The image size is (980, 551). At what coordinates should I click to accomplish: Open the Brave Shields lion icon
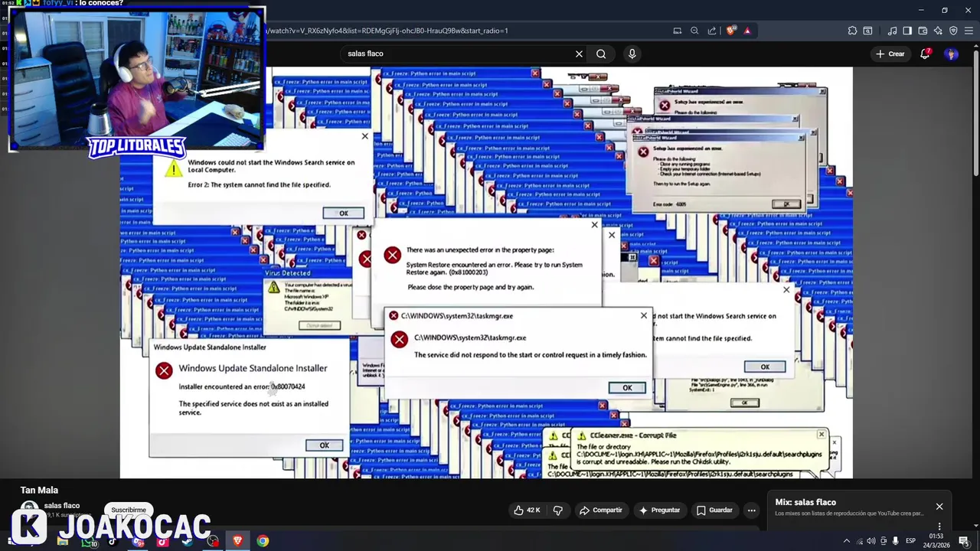click(x=731, y=31)
